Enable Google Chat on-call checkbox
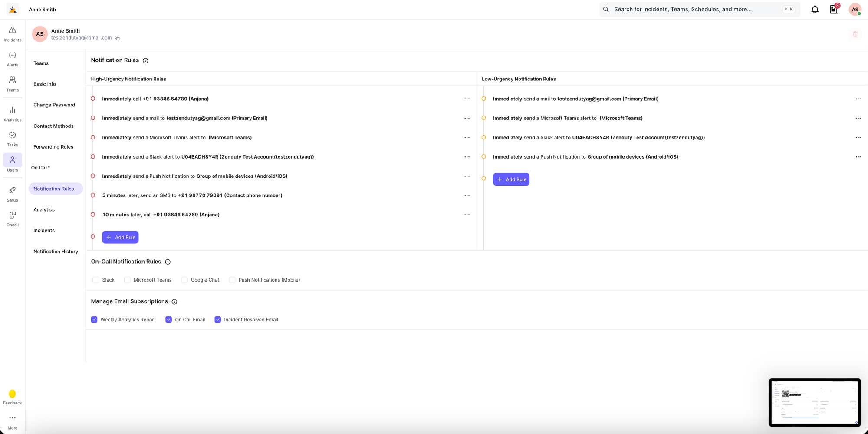 point(184,280)
